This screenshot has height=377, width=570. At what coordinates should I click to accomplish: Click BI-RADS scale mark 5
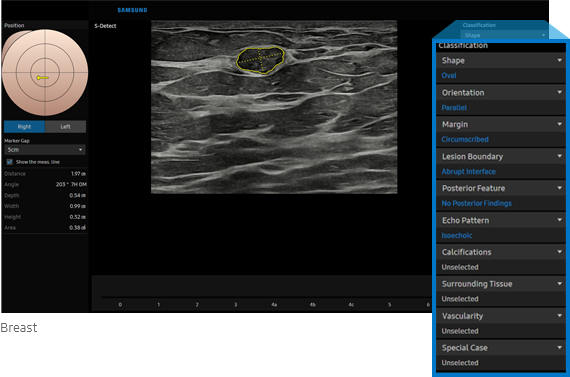[390, 305]
